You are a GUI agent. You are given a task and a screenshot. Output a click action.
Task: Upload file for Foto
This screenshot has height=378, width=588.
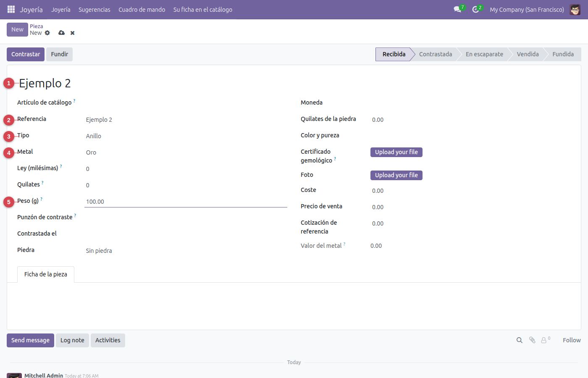pos(396,175)
